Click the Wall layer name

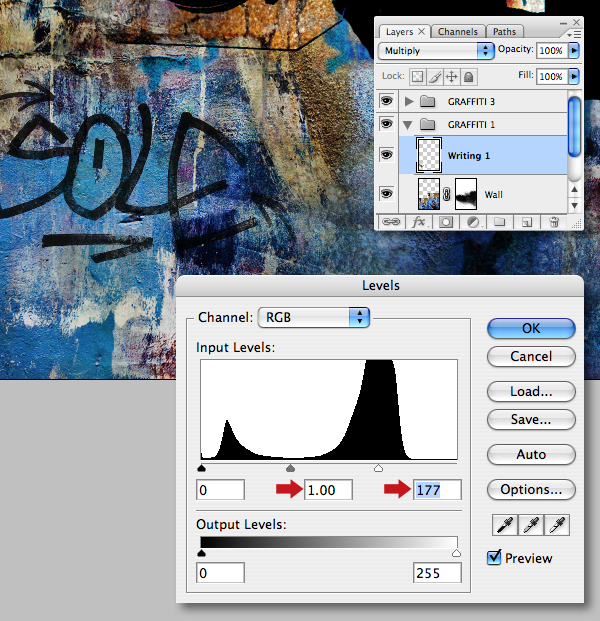pyautogui.click(x=493, y=194)
